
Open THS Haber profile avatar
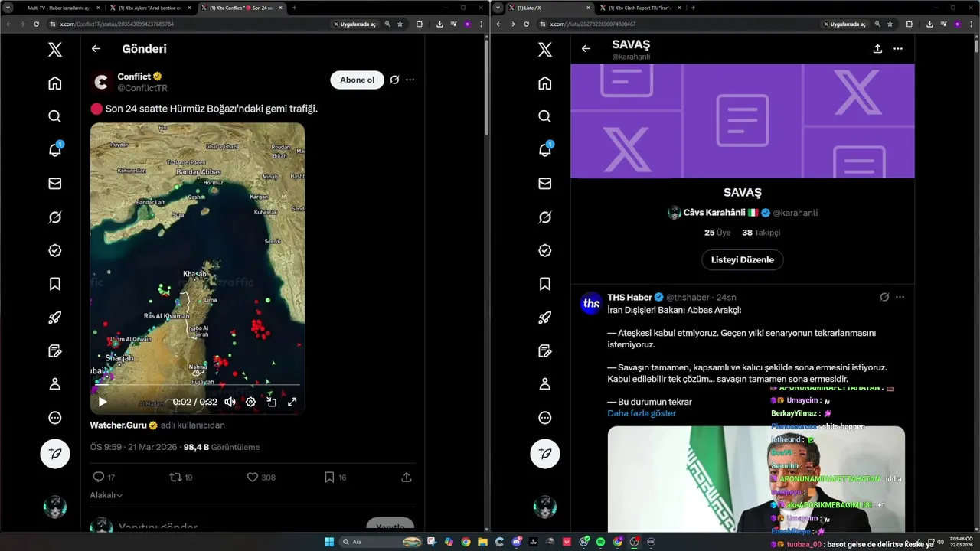coord(591,303)
